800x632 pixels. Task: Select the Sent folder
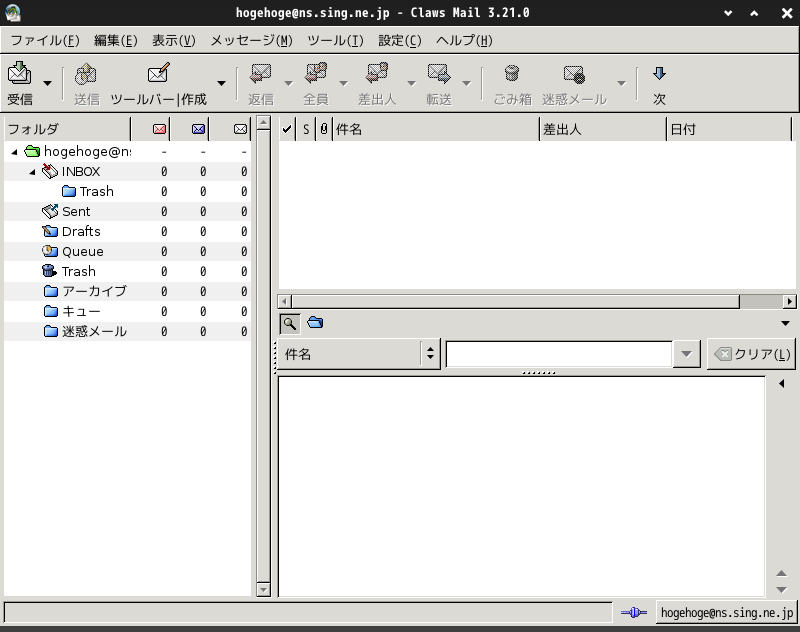pyautogui.click(x=76, y=211)
